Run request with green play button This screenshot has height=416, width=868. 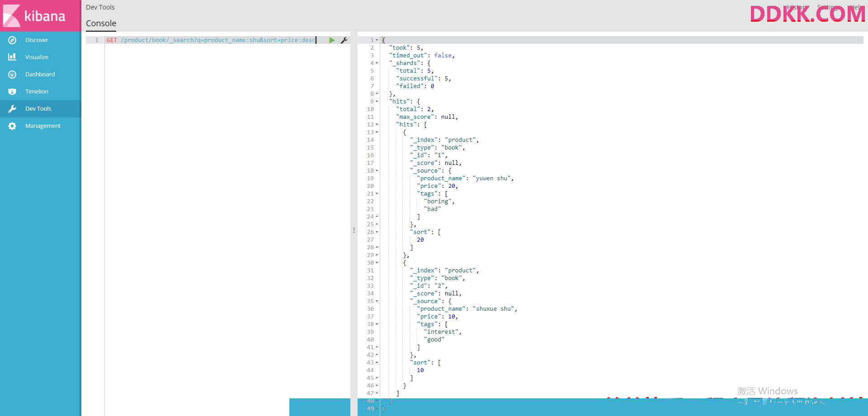(332, 40)
